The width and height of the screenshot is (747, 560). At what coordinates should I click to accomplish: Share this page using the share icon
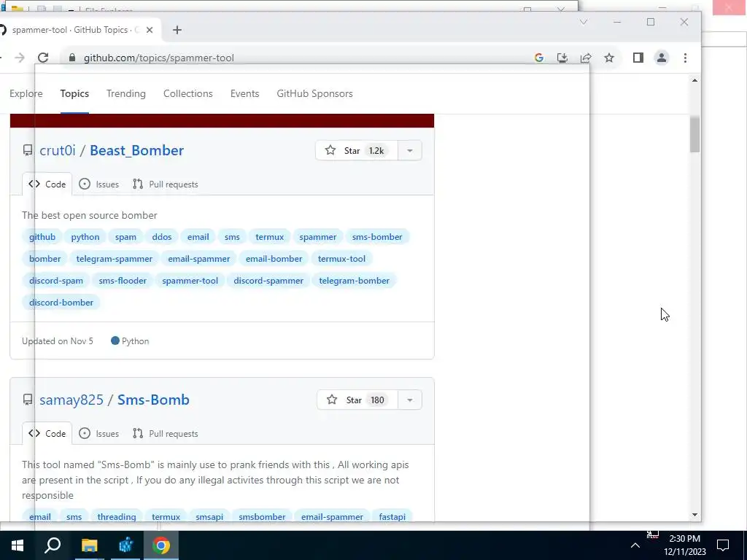pos(586,58)
